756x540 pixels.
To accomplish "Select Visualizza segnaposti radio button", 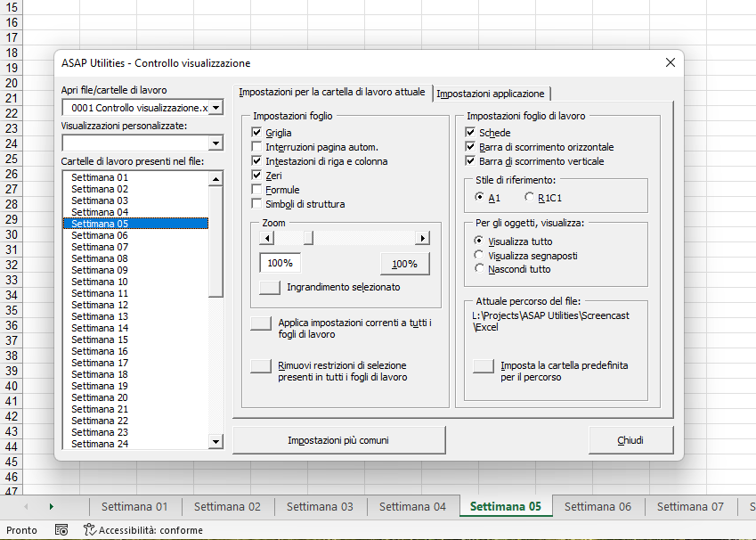I will click(479, 255).
